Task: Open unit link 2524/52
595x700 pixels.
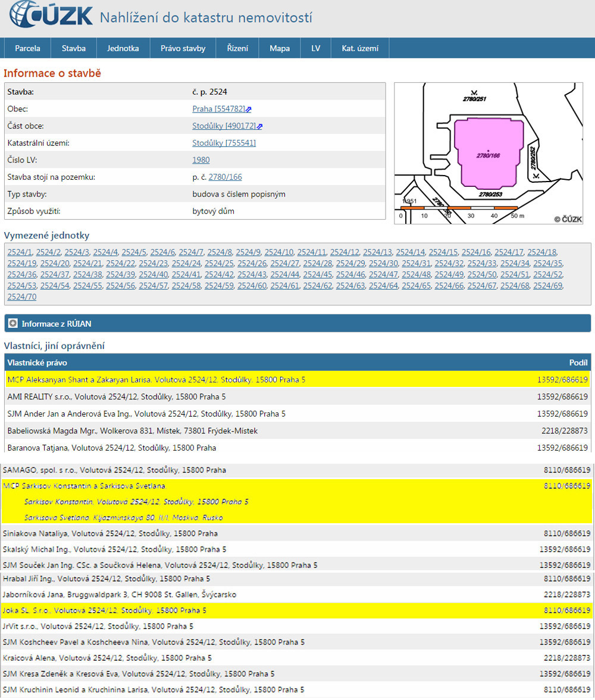Action: [547, 274]
